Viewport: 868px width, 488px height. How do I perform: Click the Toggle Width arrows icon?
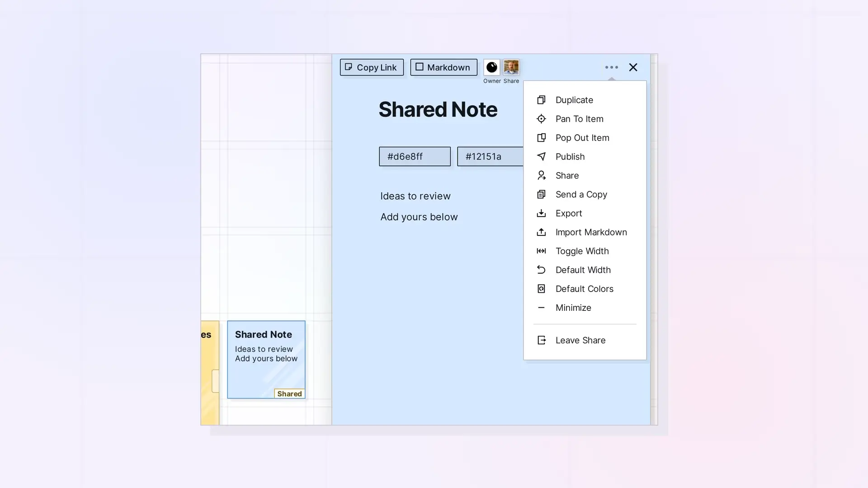(541, 251)
